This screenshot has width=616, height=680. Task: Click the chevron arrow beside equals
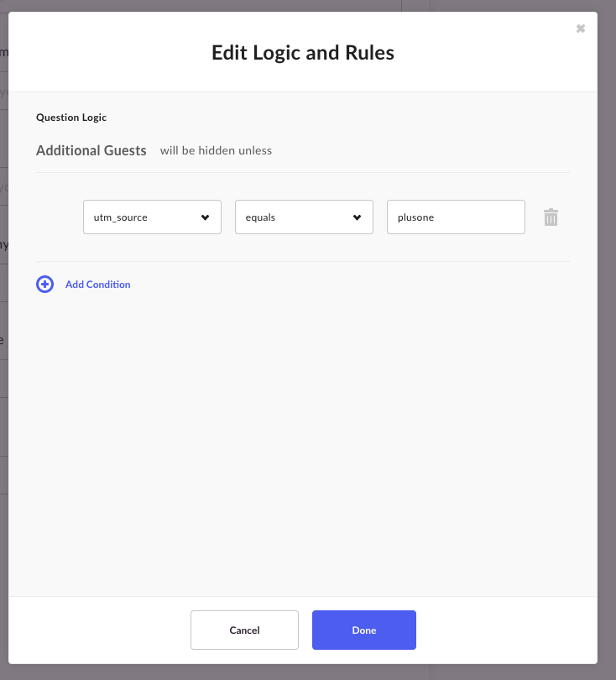coord(357,217)
